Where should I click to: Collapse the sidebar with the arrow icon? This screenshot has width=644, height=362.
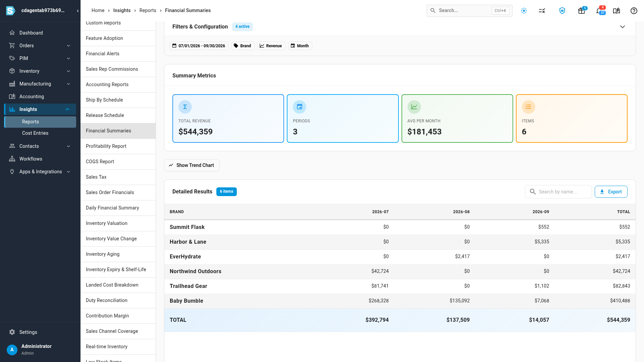(x=78, y=11)
